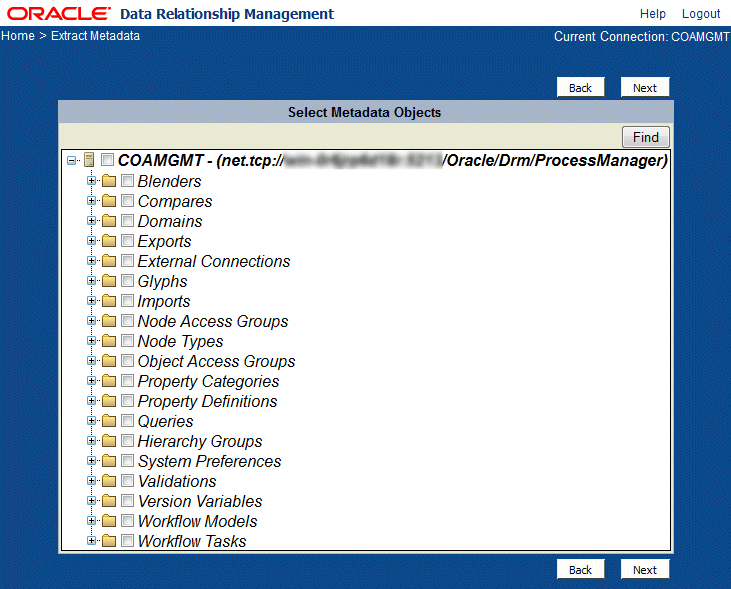Click the top Next button
This screenshot has height=589, width=731.
(x=645, y=88)
